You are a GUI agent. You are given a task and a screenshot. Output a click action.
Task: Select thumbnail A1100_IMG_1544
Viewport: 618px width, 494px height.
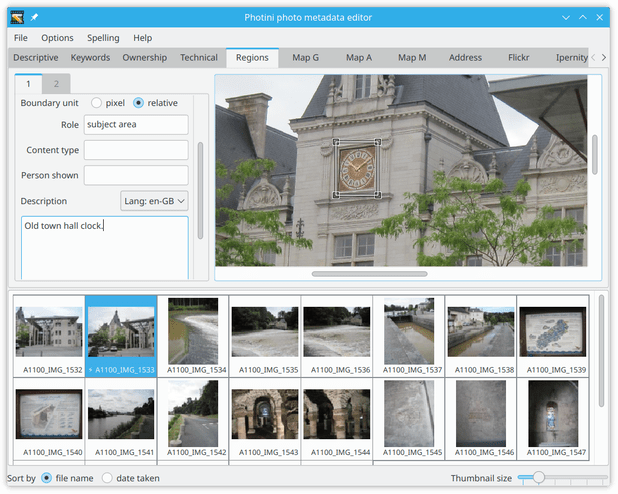click(337, 419)
